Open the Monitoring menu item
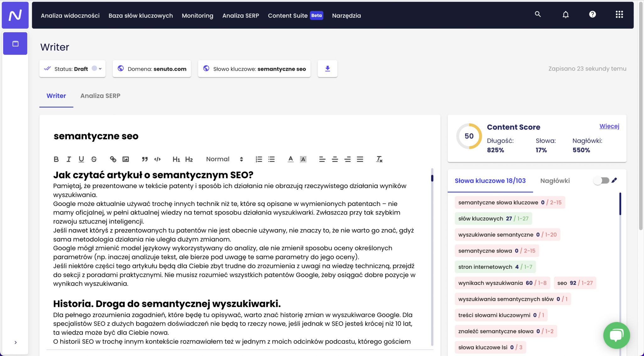 197,15
